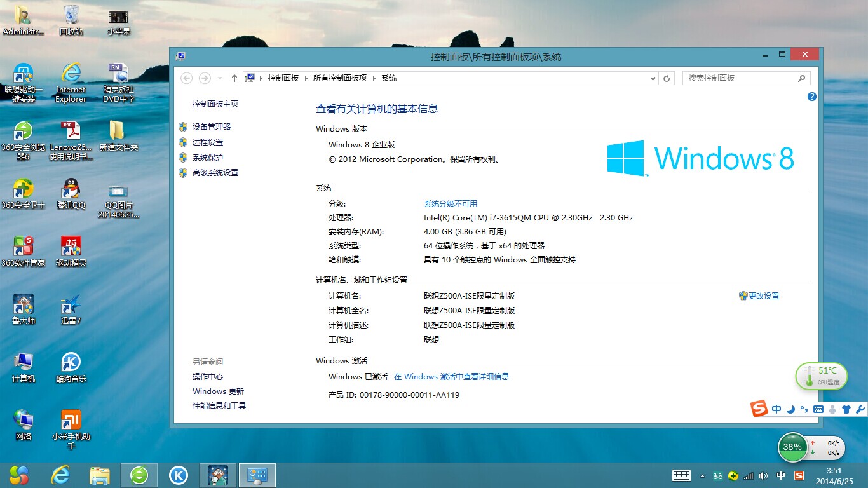Refresh the control panel address bar
The height and width of the screenshot is (488, 868).
coord(667,78)
